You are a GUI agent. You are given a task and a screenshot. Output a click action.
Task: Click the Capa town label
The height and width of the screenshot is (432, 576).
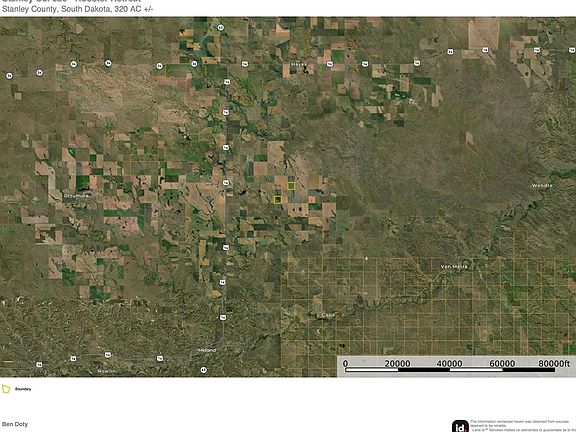pyautogui.click(x=328, y=315)
